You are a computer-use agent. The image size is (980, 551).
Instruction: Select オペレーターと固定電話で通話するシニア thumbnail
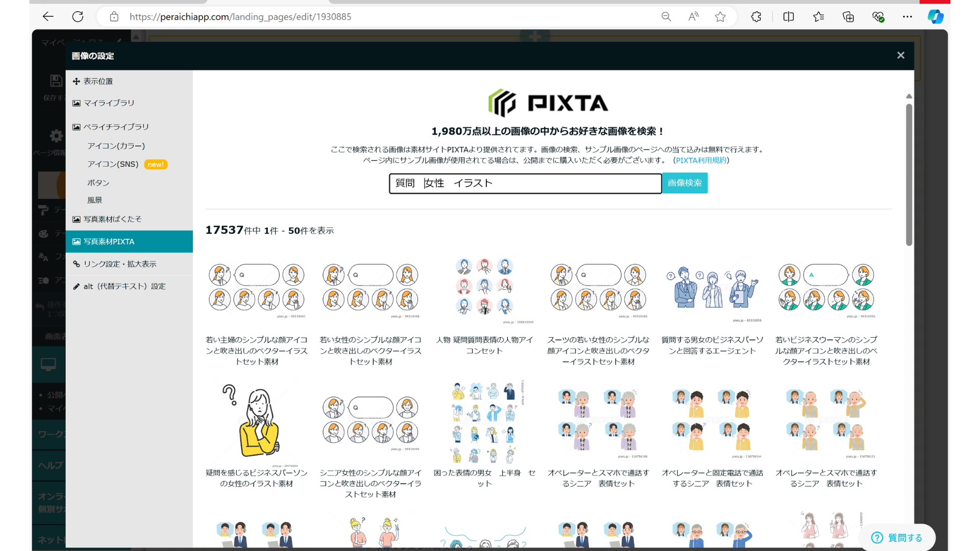tap(712, 422)
